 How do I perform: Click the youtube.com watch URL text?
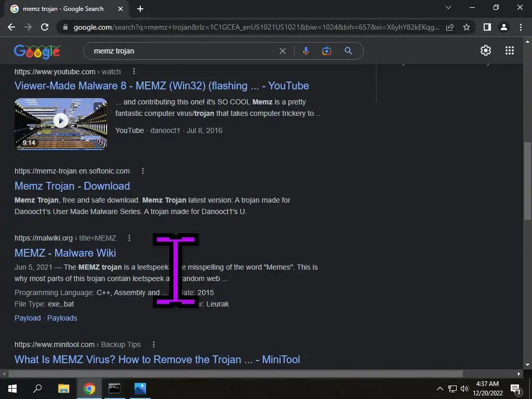pos(68,72)
